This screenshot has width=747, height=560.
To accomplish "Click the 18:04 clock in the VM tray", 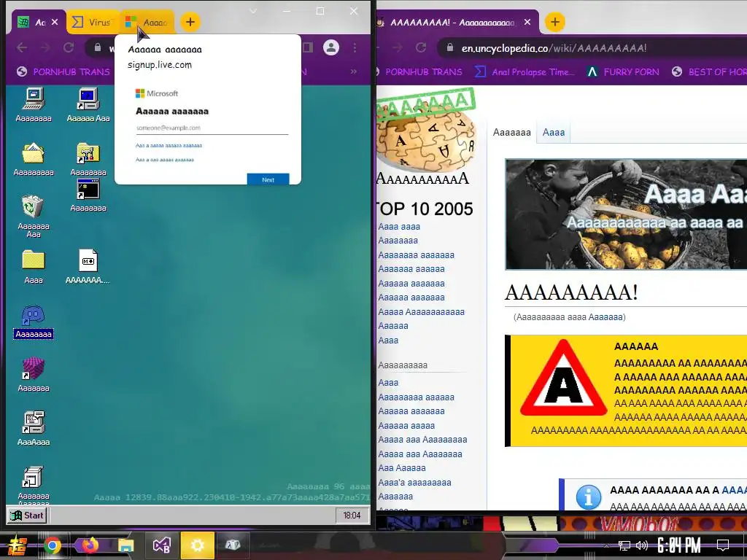I will (352, 516).
